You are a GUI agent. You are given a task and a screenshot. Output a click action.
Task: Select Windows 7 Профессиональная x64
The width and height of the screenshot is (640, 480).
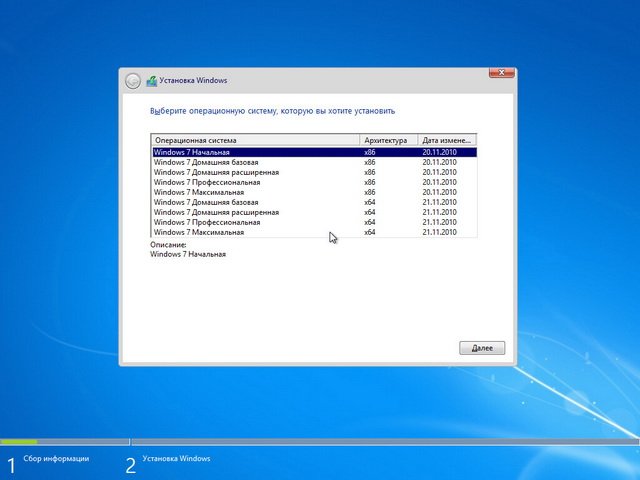click(x=314, y=222)
